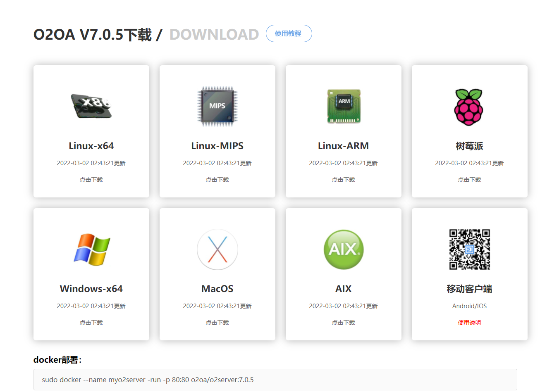Click the MIPS processor icon
Image resolution: width=559 pixels, height=392 pixels.
(217, 106)
